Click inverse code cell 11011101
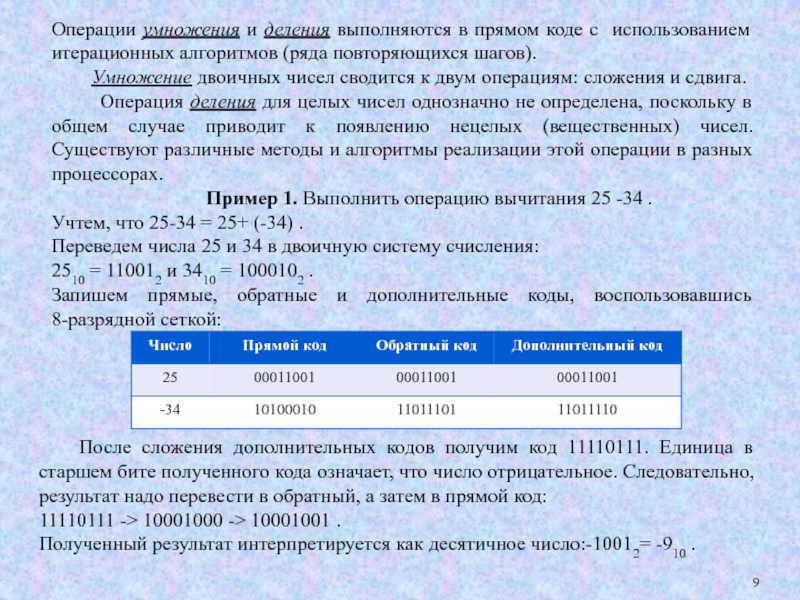Image resolution: width=800 pixels, height=600 pixels. [x=425, y=409]
